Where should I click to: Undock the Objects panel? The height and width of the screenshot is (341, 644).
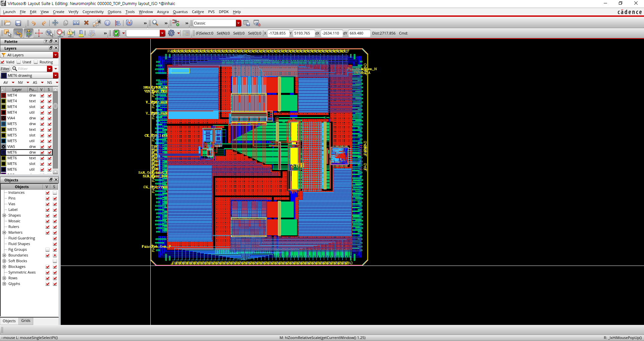(51, 180)
